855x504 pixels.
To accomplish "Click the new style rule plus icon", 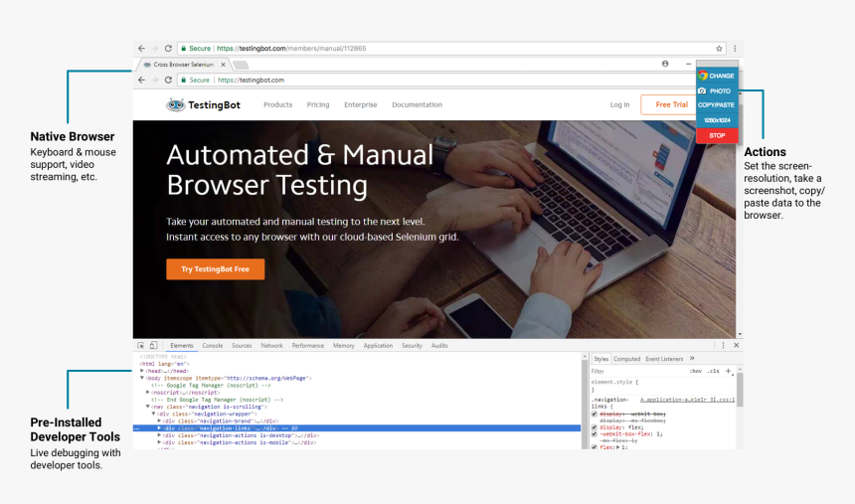I will point(728,371).
